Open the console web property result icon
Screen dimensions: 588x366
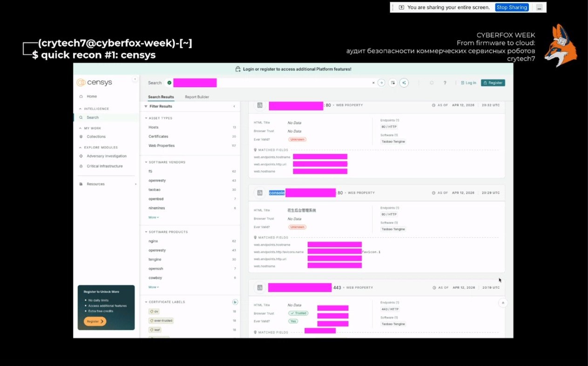coord(260,193)
